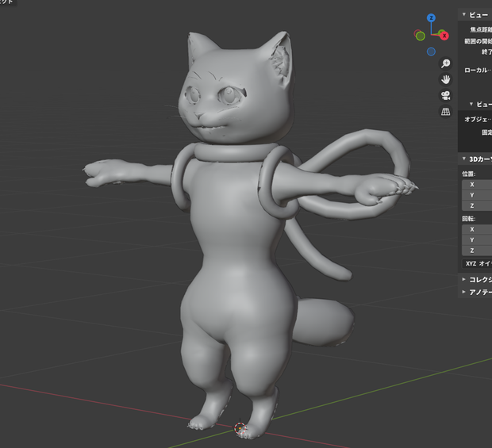Click the 3D cursor position Z field
This screenshot has height=448, width=492.
pos(477,205)
